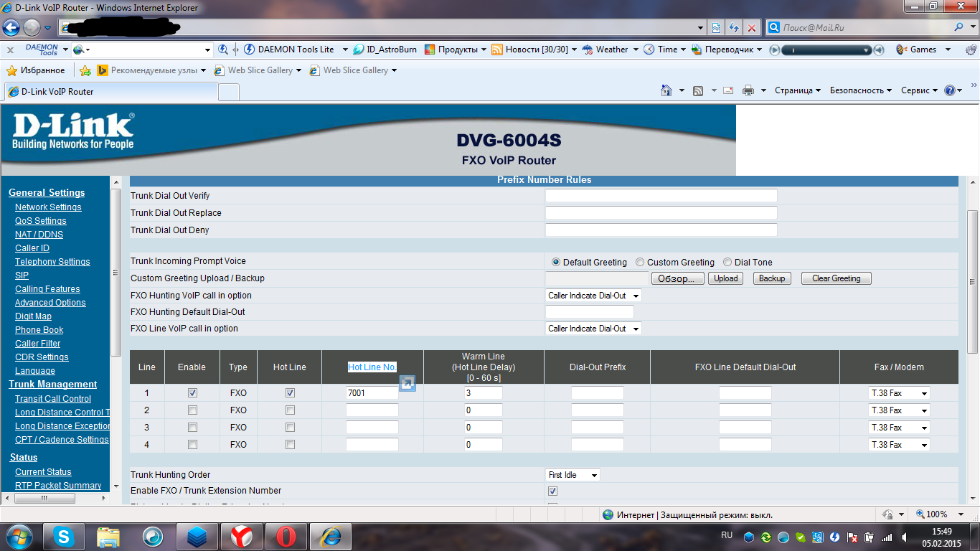Open Windows Explorer from the taskbar
The image size is (980, 551).
[x=108, y=537]
